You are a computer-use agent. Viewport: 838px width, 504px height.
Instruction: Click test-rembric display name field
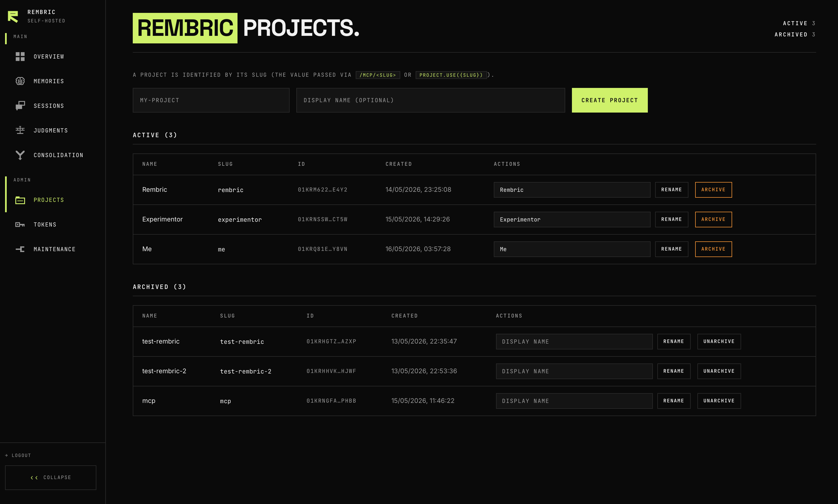point(574,341)
